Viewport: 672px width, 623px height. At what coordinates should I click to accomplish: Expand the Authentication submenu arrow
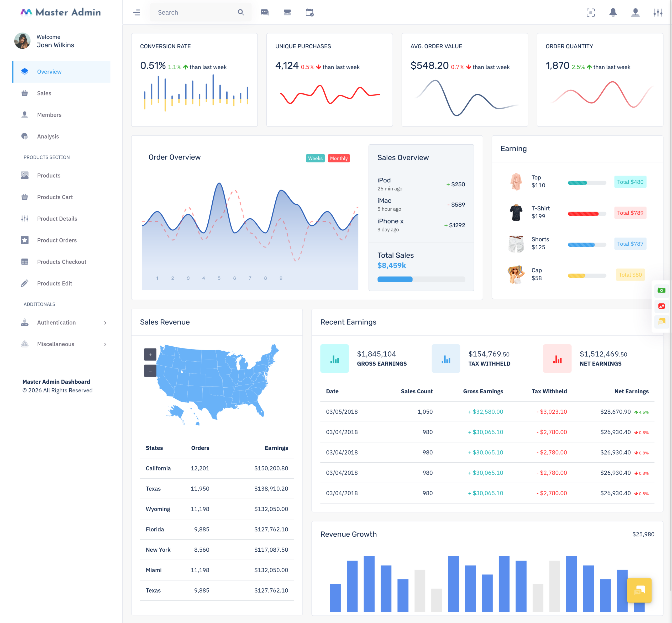pyautogui.click(x=105, y=323)
